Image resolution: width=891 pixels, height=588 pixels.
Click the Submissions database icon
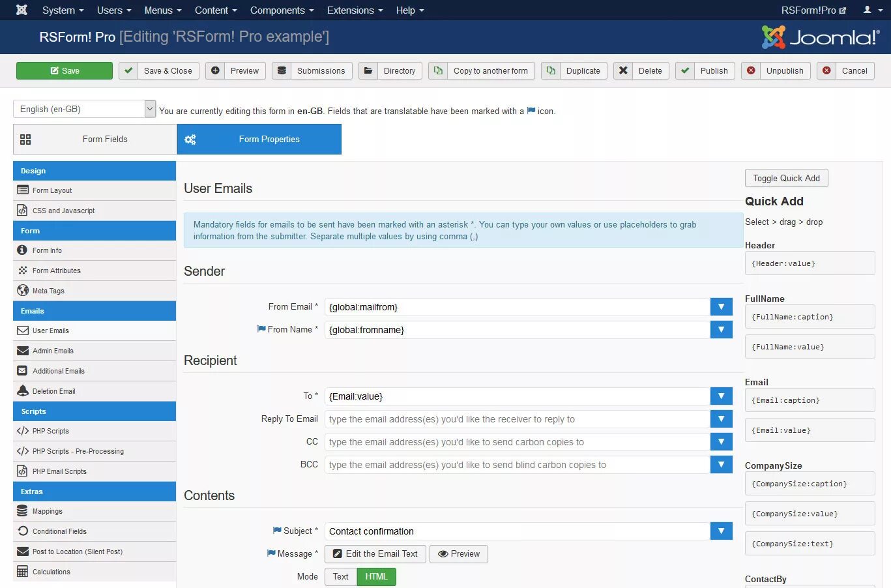click(282, 70)
